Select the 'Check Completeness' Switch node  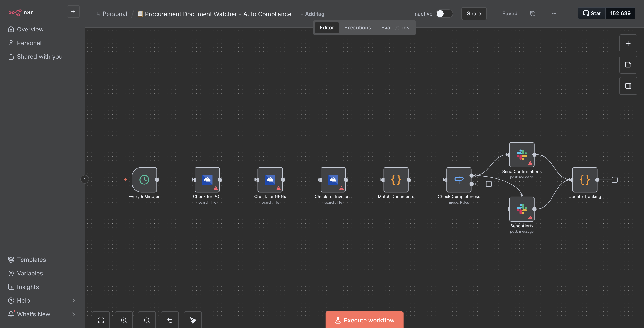click(459, 180)
